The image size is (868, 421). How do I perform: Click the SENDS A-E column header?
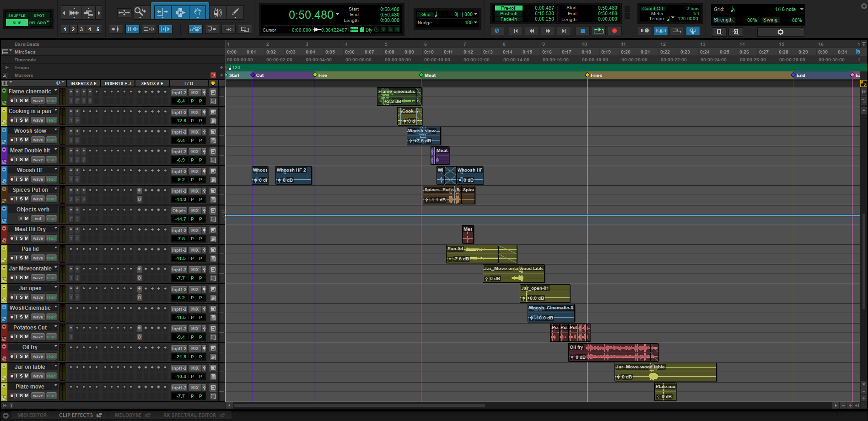(x=152, y=83)
